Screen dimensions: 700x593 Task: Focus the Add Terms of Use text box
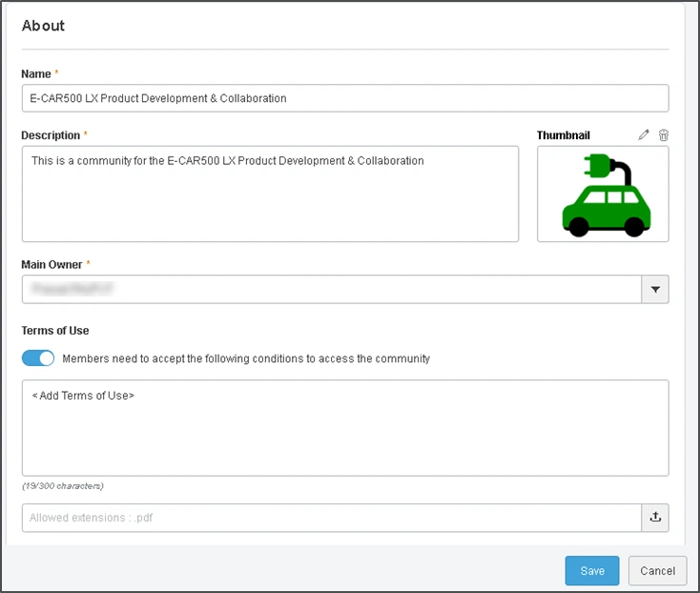click(344, 427)
